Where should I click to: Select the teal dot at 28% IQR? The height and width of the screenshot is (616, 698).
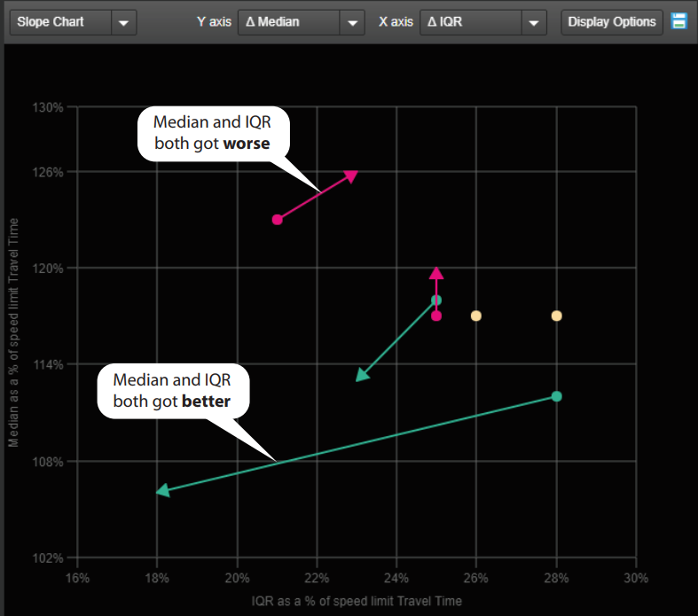[x=556, y=396]
